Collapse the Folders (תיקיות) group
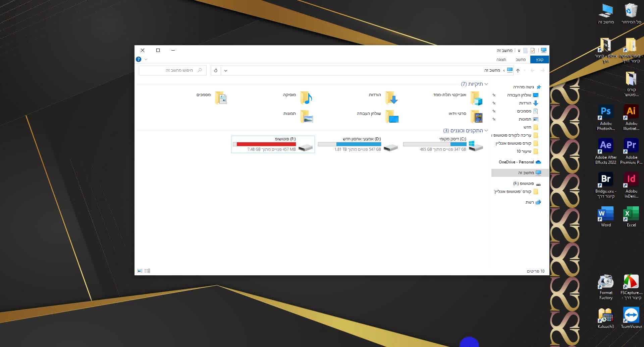This screenshot has height=347, width=644. click(x=486, y=84)
